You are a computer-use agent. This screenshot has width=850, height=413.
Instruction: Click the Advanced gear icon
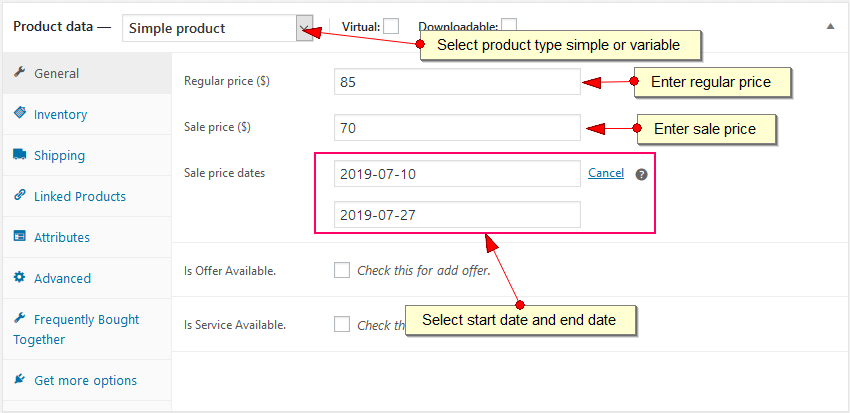tap(20, 278)
